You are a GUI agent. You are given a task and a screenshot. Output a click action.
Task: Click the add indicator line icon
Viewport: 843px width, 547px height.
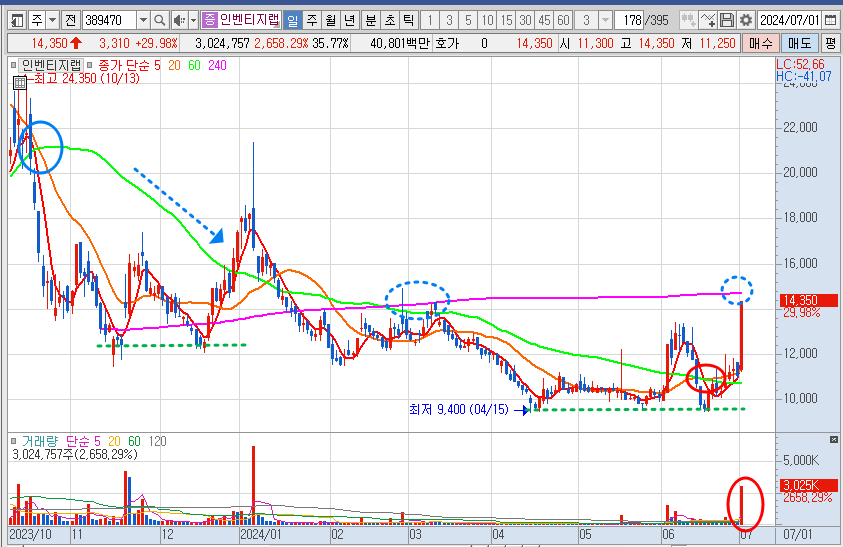click(x=708, y=20)
